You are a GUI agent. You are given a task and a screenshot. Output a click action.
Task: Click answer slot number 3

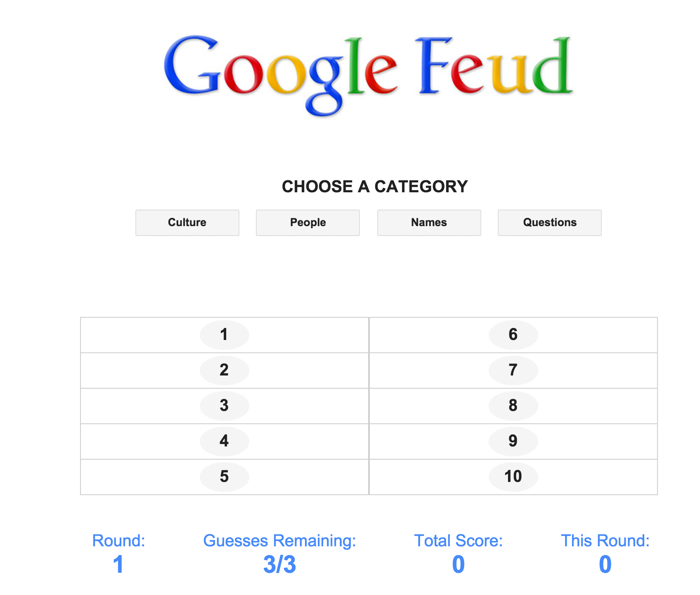(224, 406)
